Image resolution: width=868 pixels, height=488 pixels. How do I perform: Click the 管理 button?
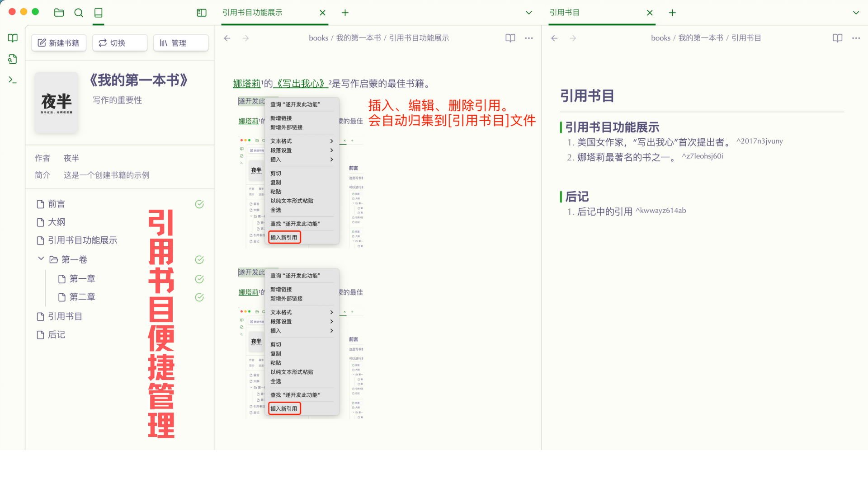180,43
